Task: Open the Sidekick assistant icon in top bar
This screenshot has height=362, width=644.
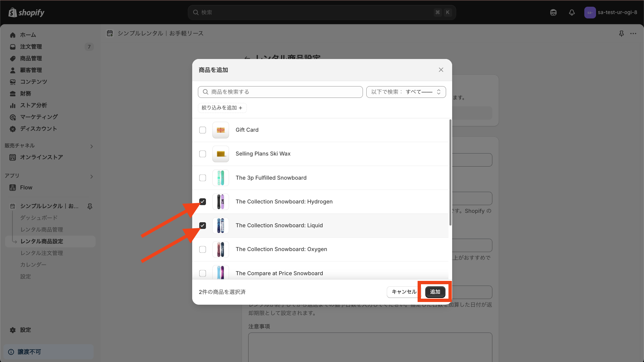Action: (x=553, y=12)
